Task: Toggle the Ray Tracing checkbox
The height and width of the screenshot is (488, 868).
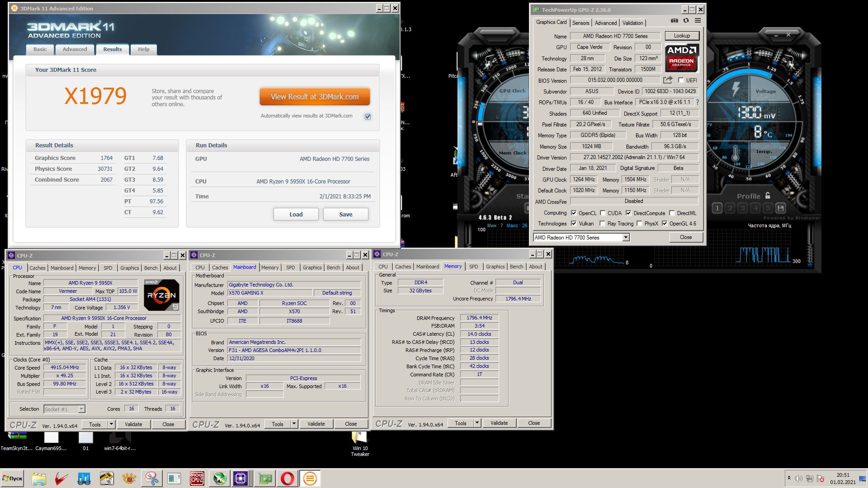Action: [x=602, y=224]
